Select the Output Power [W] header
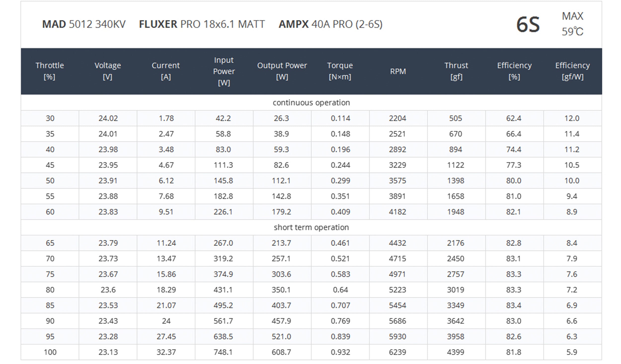 [282, 71]
